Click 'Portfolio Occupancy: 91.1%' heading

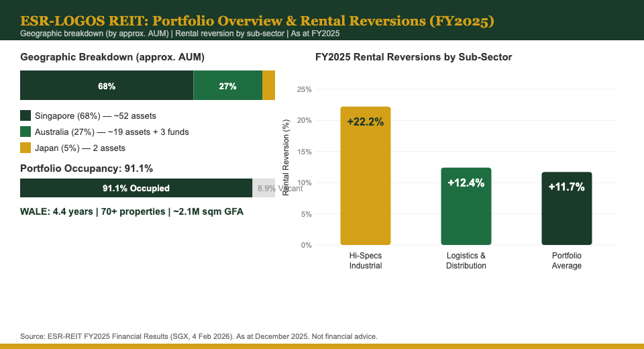[87, 168]
